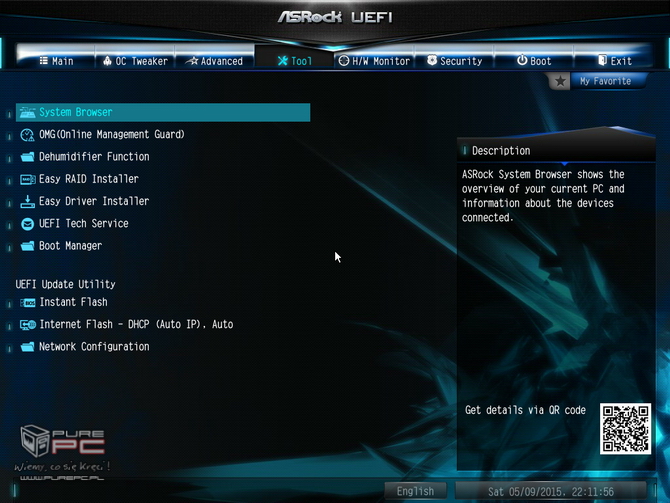Click the QR code image
The image size is (670, 503).
(x=625, y=429)
